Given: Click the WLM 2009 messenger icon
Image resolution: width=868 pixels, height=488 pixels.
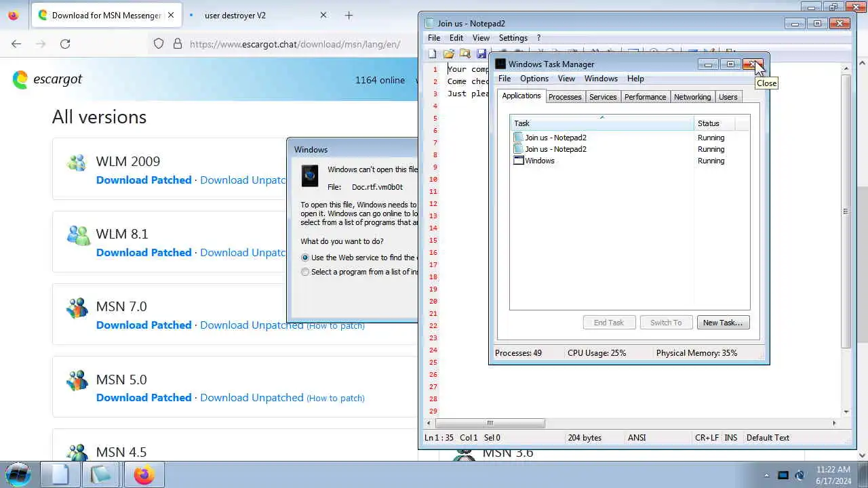Looking at the screenshot, I should (77, 163).
